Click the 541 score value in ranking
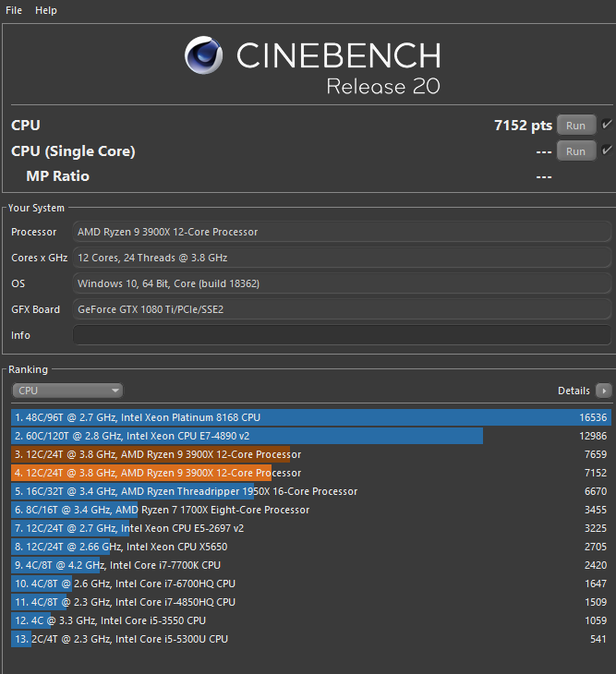 [x=598, y=639]
